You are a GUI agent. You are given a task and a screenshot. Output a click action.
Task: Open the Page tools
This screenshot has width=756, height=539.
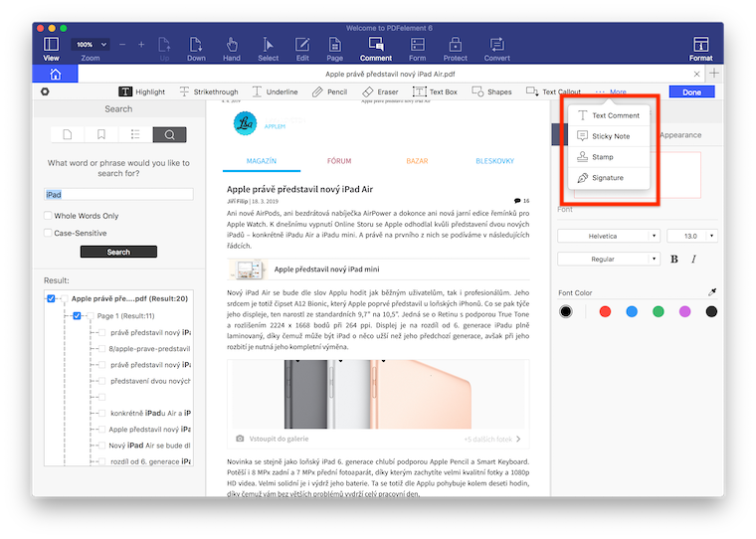(334, 49)
